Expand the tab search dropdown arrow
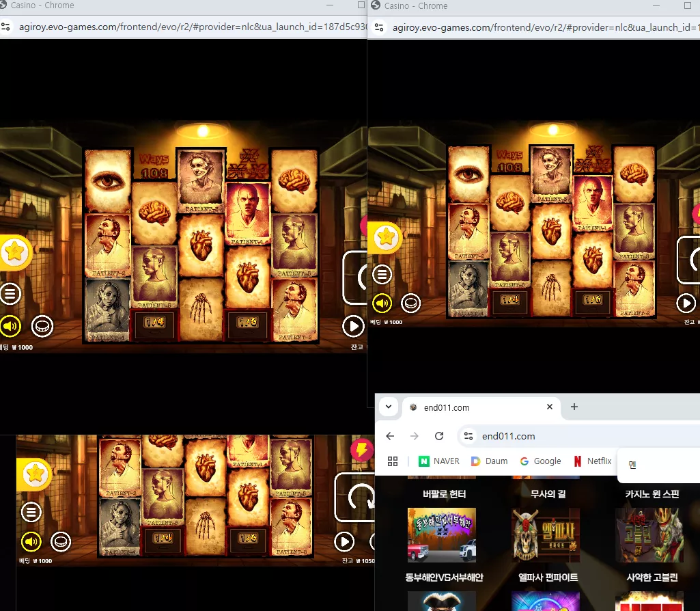 click(x=389, y=407)
